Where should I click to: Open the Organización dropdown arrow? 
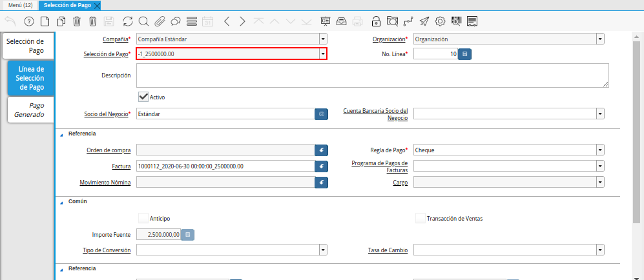[x=601, y=39]
